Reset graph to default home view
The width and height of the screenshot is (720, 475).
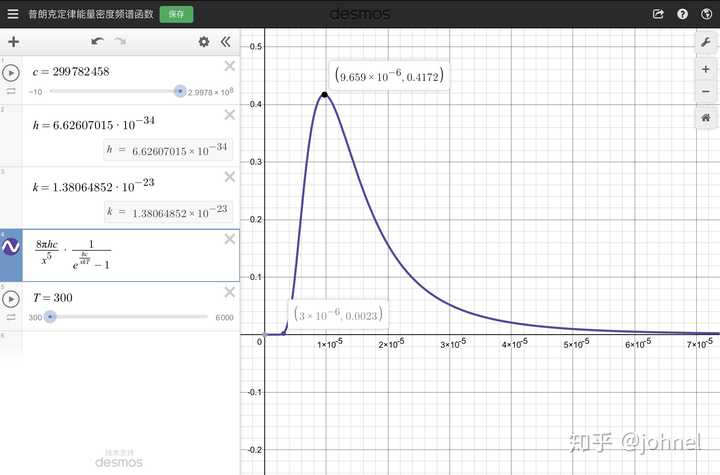706,118
